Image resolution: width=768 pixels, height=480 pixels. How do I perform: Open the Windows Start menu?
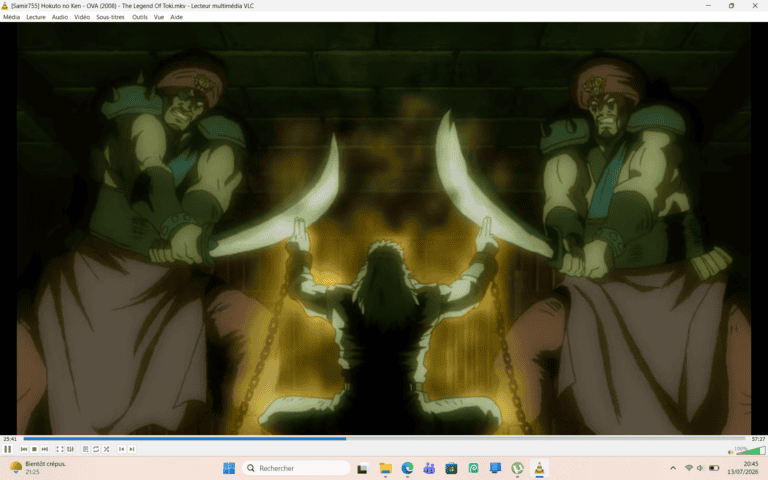click(x=229, y=468)
